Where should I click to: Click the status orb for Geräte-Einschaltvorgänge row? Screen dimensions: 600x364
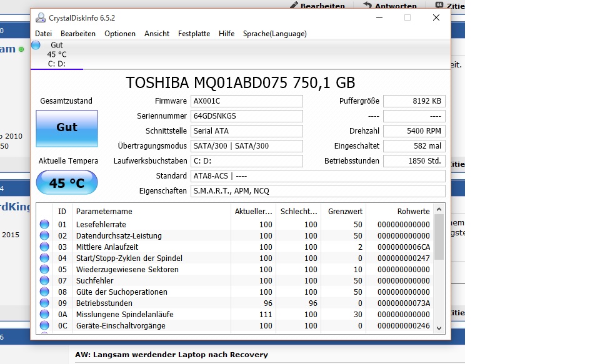point(44,325)
